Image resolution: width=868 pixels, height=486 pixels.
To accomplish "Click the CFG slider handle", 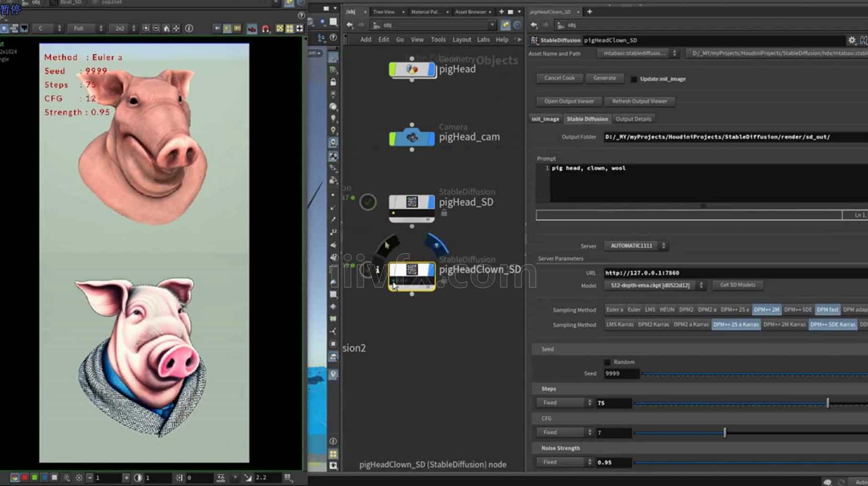I will tap(724, 432).
